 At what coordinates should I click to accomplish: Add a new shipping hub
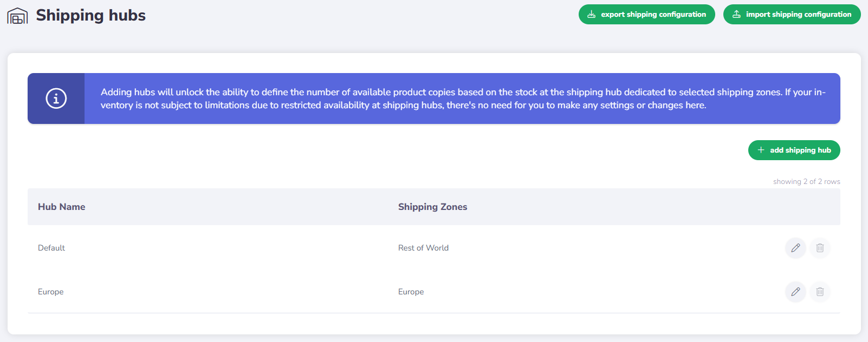(794, 150)
